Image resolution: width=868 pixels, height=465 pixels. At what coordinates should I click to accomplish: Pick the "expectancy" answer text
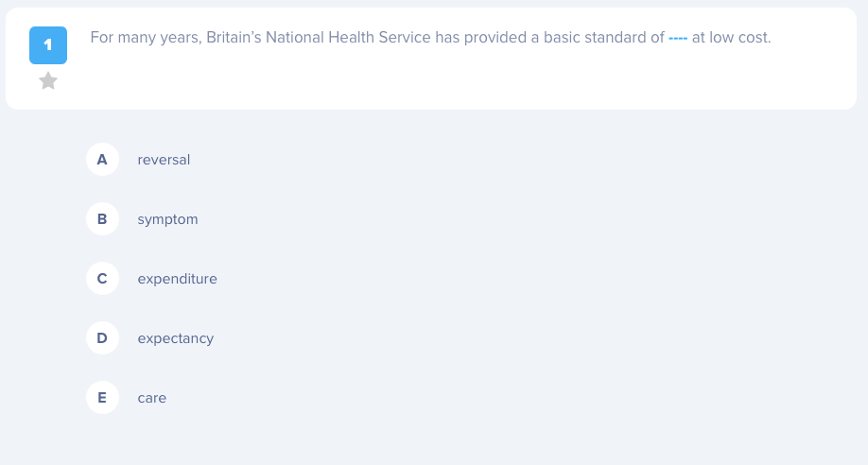[175, 338]
